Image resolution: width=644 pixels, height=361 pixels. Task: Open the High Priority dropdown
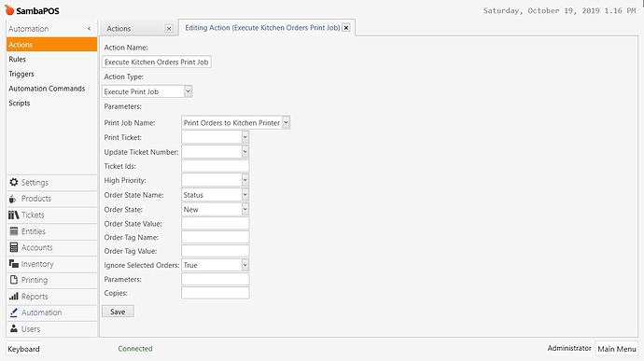245,180
